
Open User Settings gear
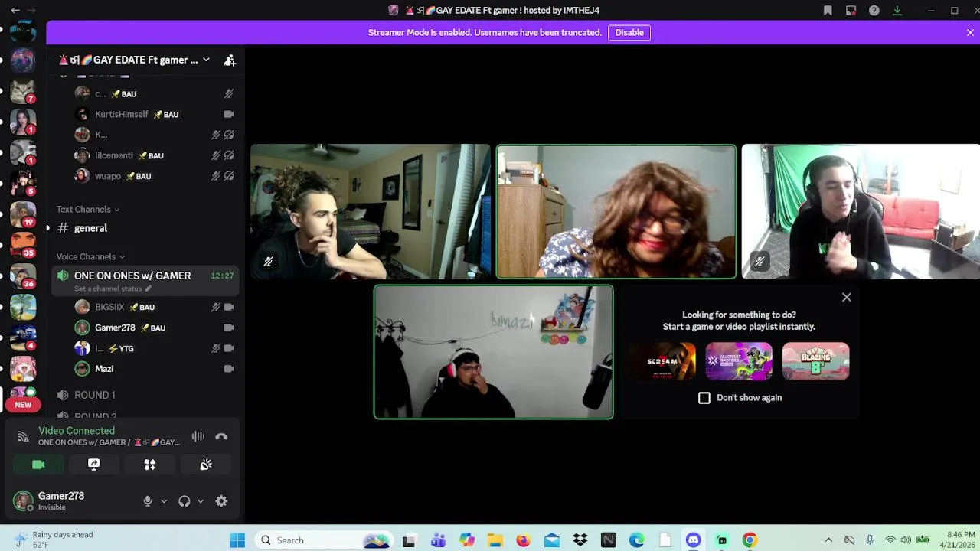point(221,501)
